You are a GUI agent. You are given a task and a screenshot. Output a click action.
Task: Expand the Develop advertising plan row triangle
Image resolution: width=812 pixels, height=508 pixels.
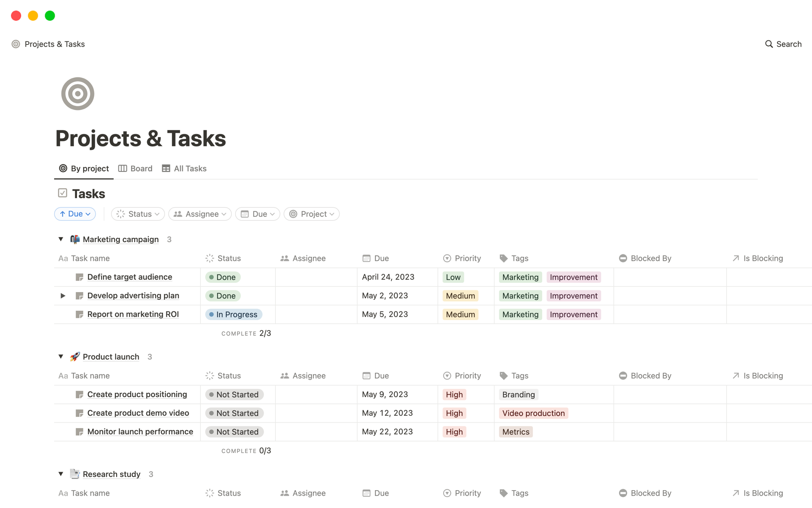[63, 295]
